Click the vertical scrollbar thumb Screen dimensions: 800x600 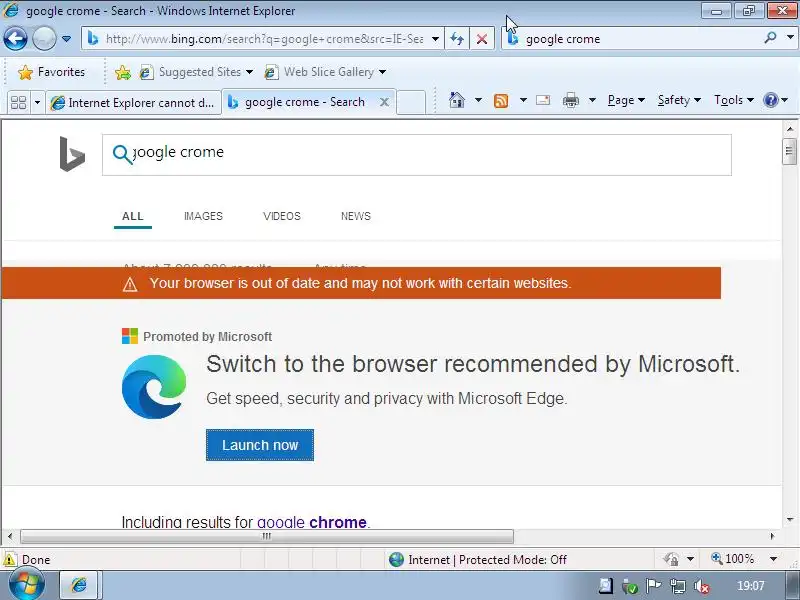click(x=789, y=151)
